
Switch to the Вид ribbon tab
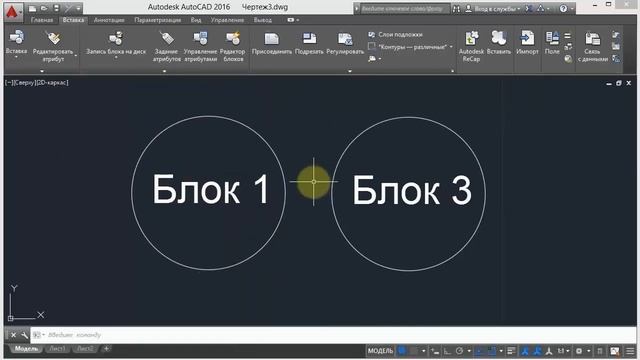pyautogui.click(x=196, y=20)
